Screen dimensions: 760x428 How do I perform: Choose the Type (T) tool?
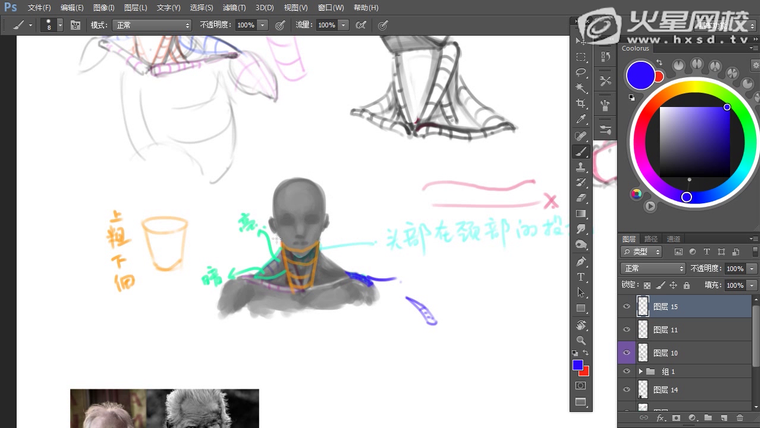(x=581, y=277)
